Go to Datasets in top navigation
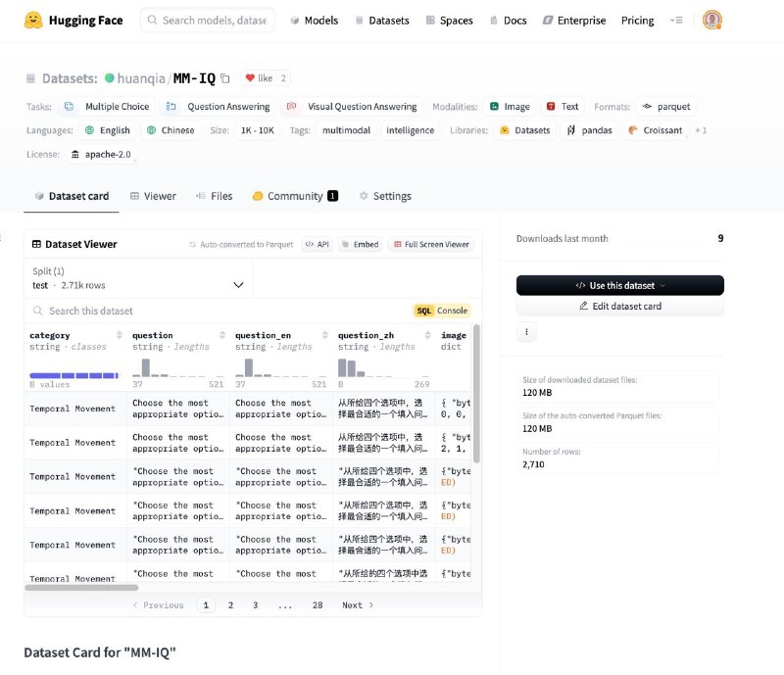The image size is (784, 675). (382, 21)
